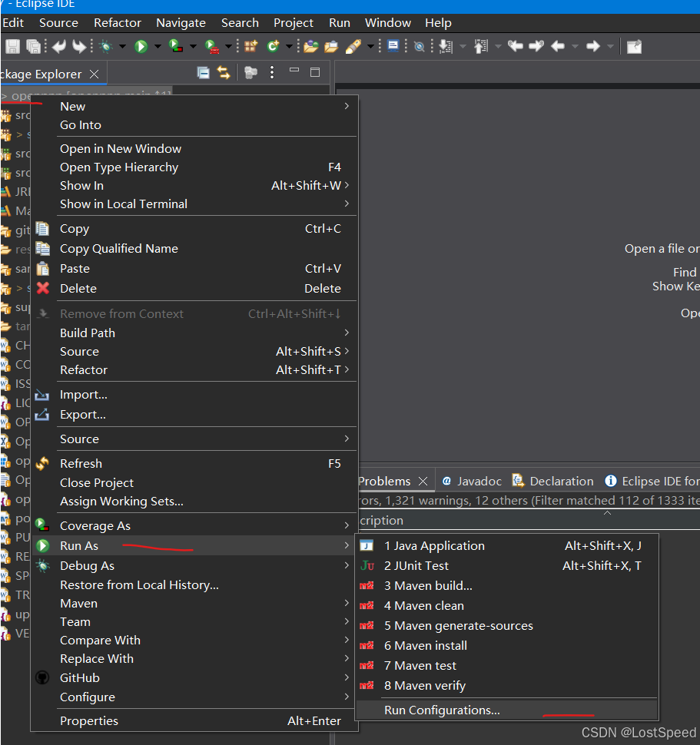
Task: Click the Next Annotation toolbar icon
Action: click(x=446, y=46)
